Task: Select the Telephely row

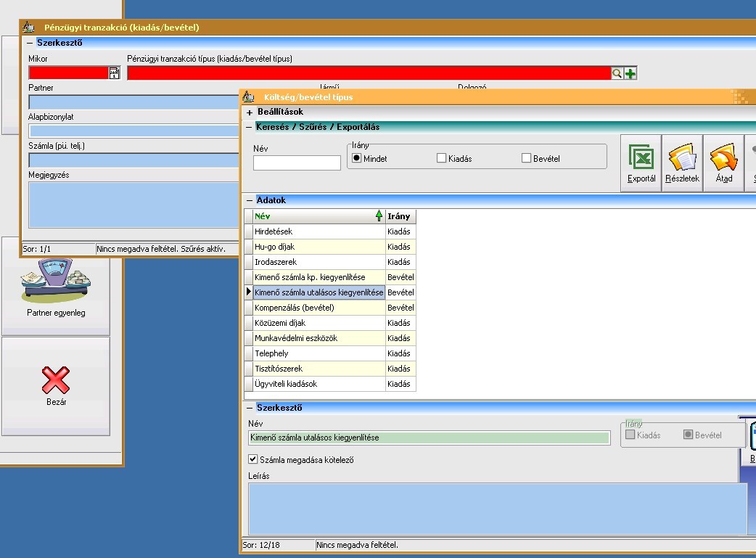Action: (330, 353)
